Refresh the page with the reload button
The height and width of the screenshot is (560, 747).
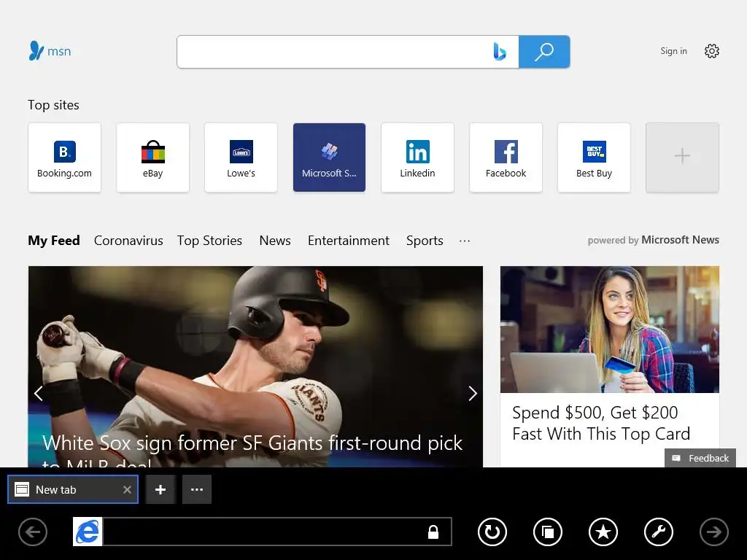492,532
